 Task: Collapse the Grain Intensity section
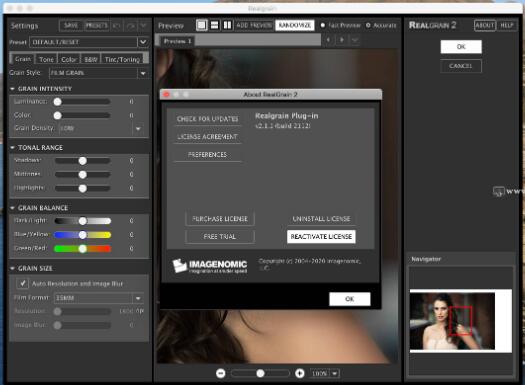point(12,89)
